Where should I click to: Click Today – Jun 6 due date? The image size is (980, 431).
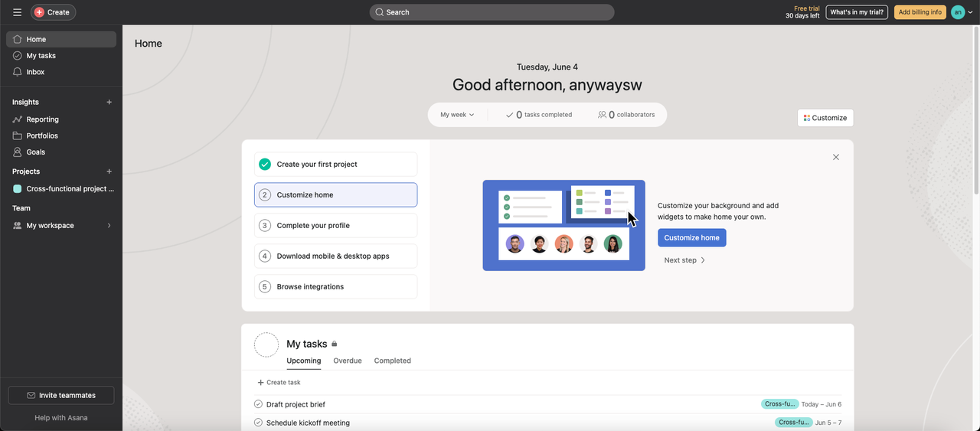coord(822,404)
